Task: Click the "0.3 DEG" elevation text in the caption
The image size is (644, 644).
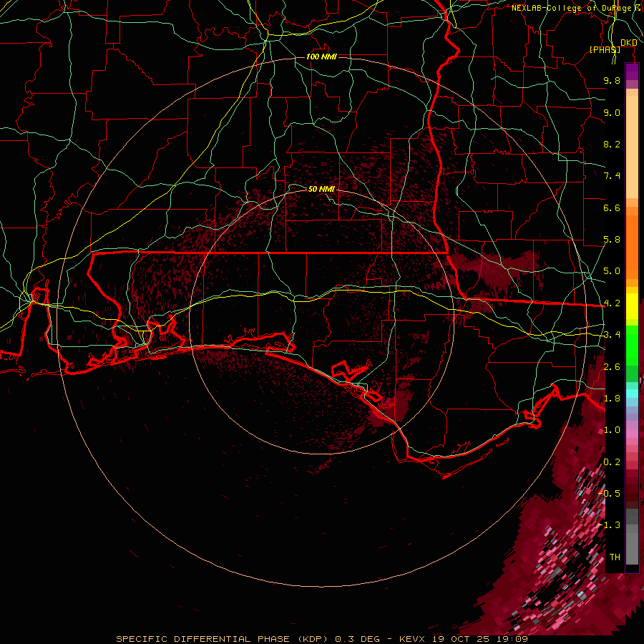Action: [358, 639]
